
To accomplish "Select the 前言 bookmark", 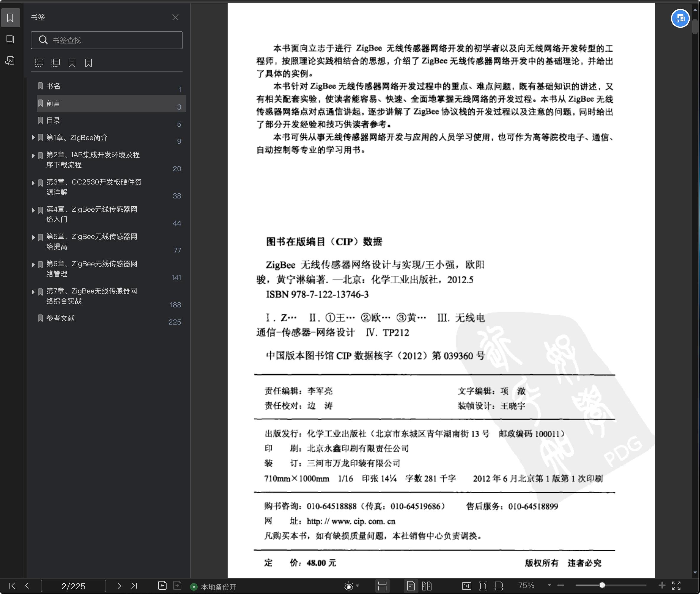I will [111, 103].
